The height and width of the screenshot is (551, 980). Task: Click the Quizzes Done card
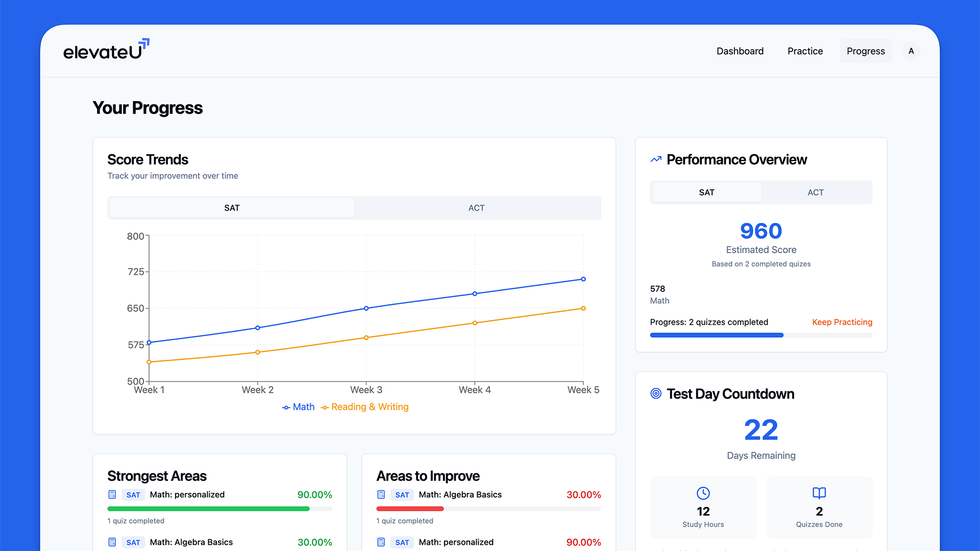(x=819, y=508)
